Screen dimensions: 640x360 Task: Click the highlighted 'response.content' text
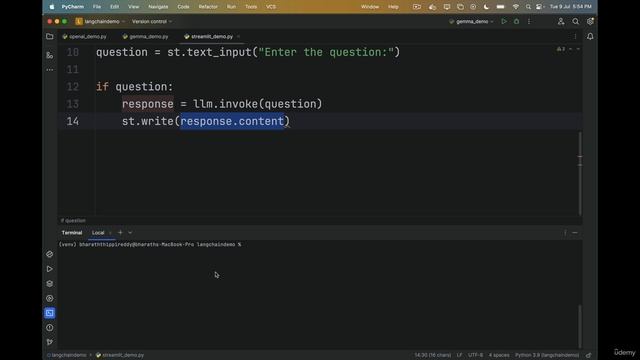pyautogui.click(x=232, y=121)
